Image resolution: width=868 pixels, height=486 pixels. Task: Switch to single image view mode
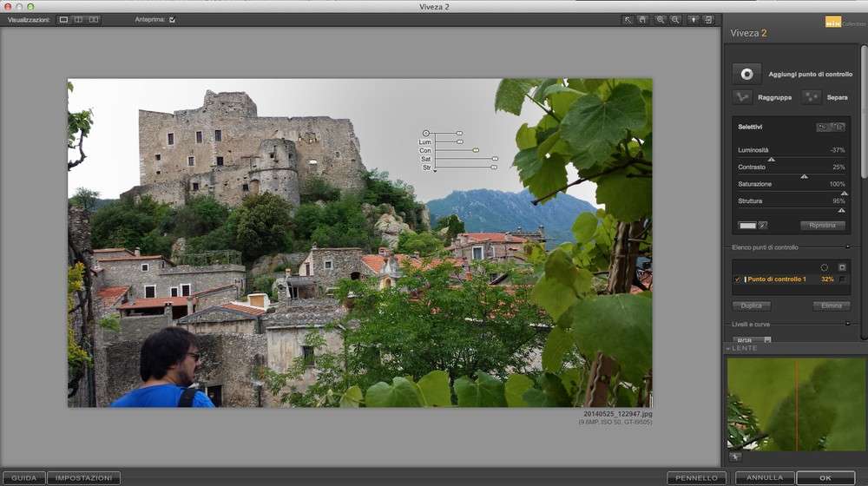click(63, 19)
